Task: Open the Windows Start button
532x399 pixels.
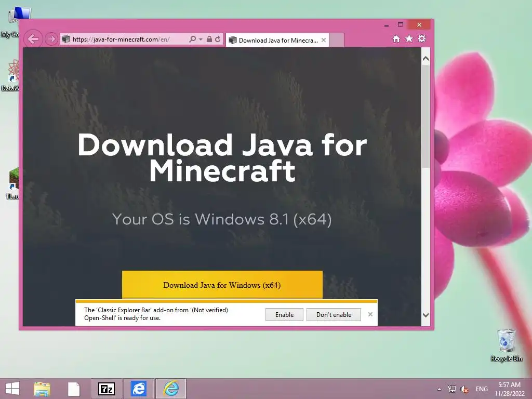Action: (12, 389)
